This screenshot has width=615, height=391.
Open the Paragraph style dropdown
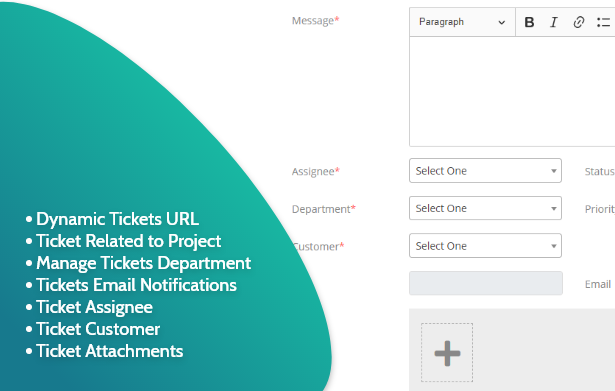point(462,22)
